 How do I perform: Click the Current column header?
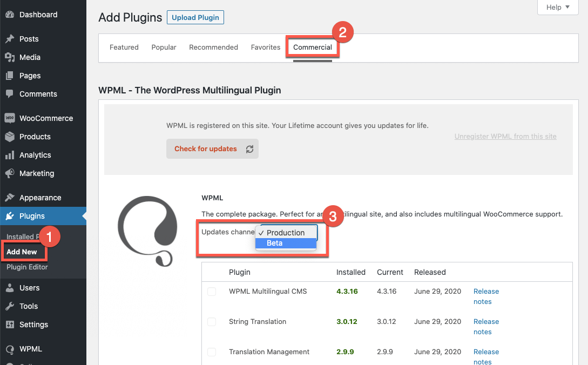coord(390,272)
